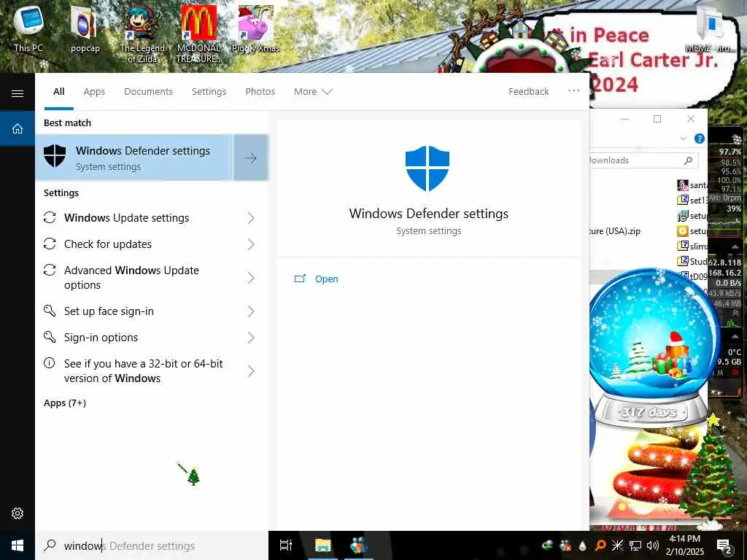
Task: Click the MEMZ virus desktop icon
Action: [x=711, y=28]
